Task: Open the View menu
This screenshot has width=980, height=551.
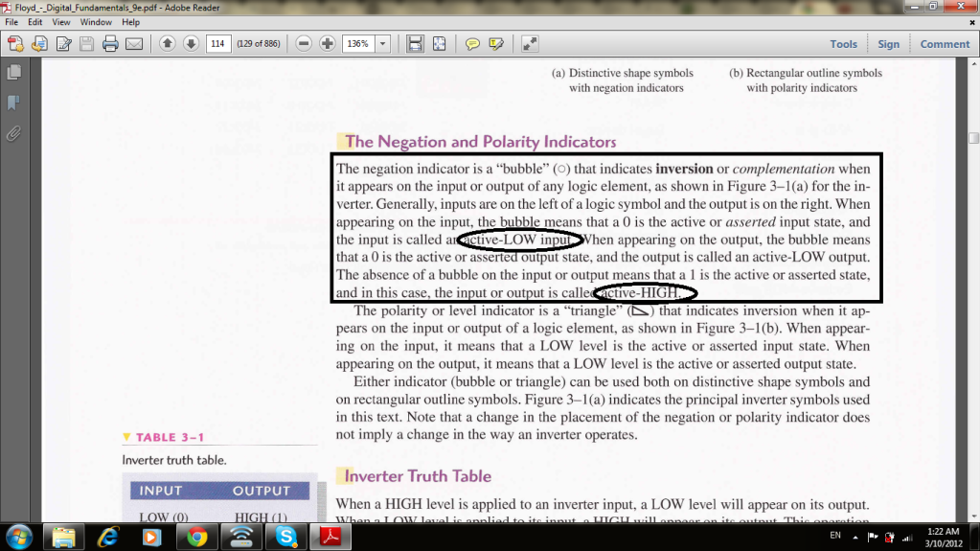Action: (60, 22)
